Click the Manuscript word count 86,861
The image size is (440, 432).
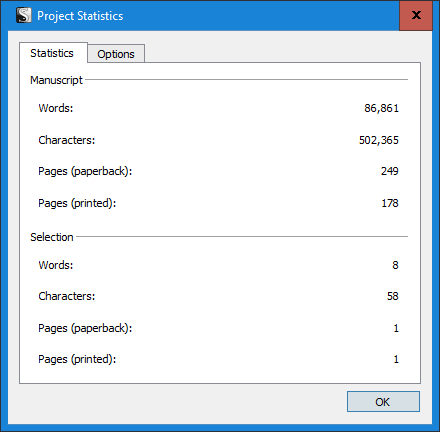tap(381, 108)
